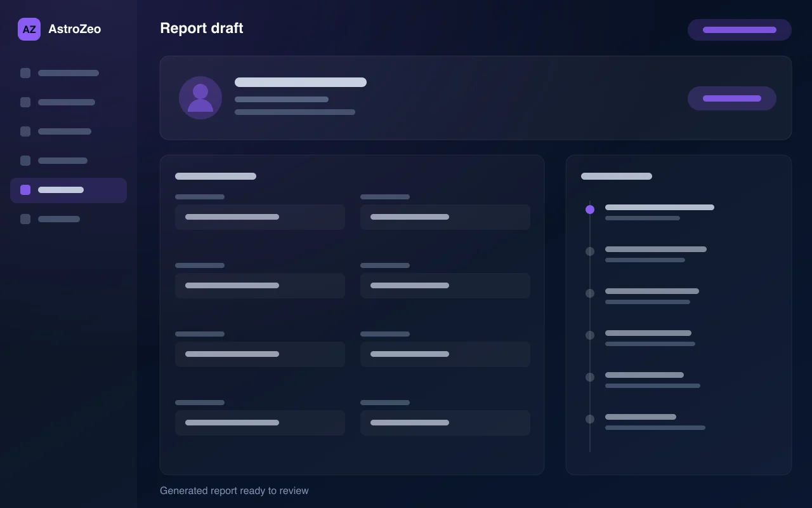The height and width of the screenshot is (508, 812).
Task: Click the purple AZ logo icon
Action: [29, 29]
